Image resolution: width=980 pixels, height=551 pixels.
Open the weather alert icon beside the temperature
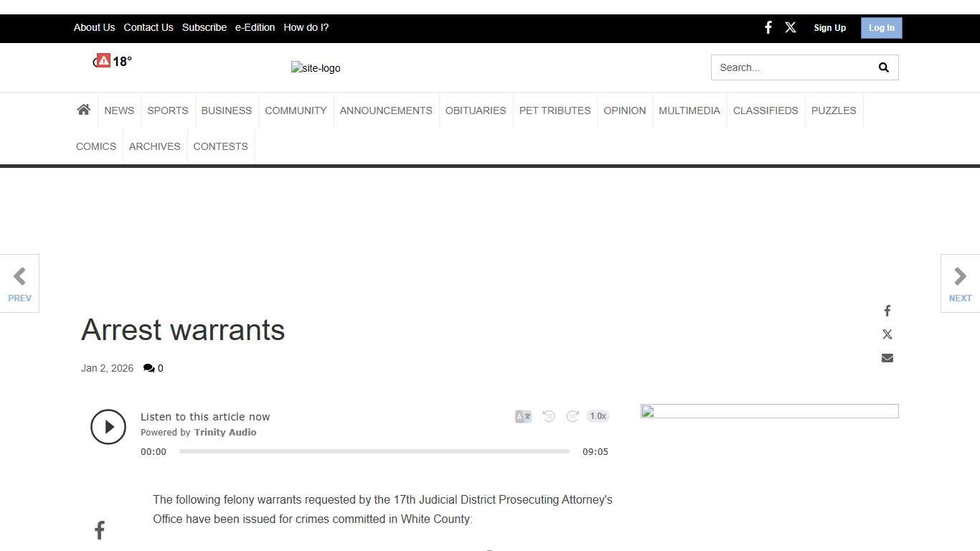click(103, 60)
